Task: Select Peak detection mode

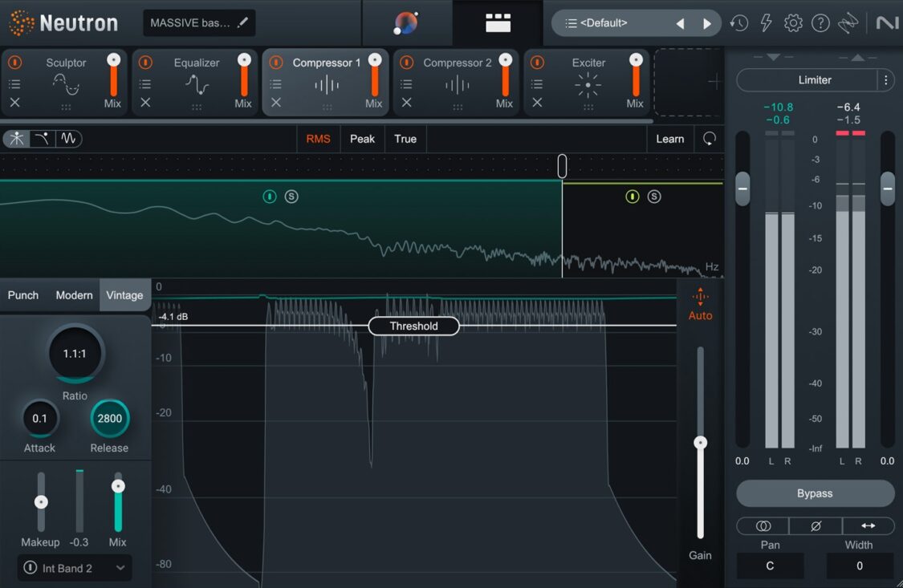Action: point(362,138)
